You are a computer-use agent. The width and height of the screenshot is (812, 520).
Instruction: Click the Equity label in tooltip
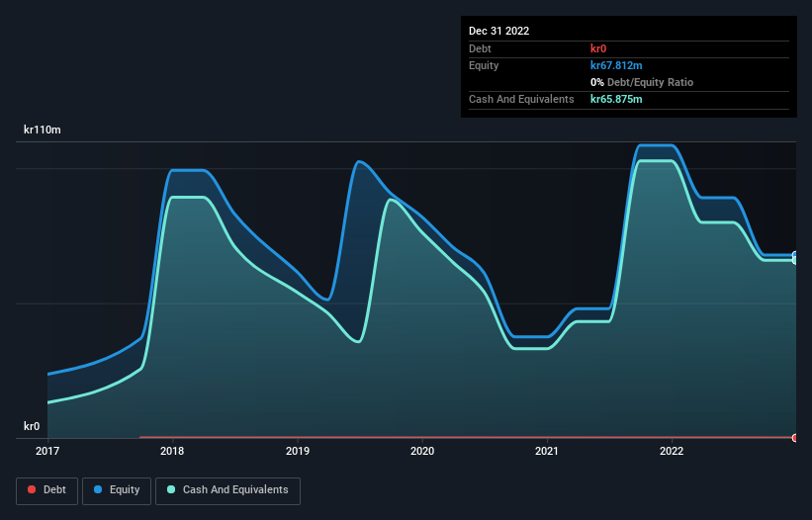pyautogui.click(x=484, y=65)
